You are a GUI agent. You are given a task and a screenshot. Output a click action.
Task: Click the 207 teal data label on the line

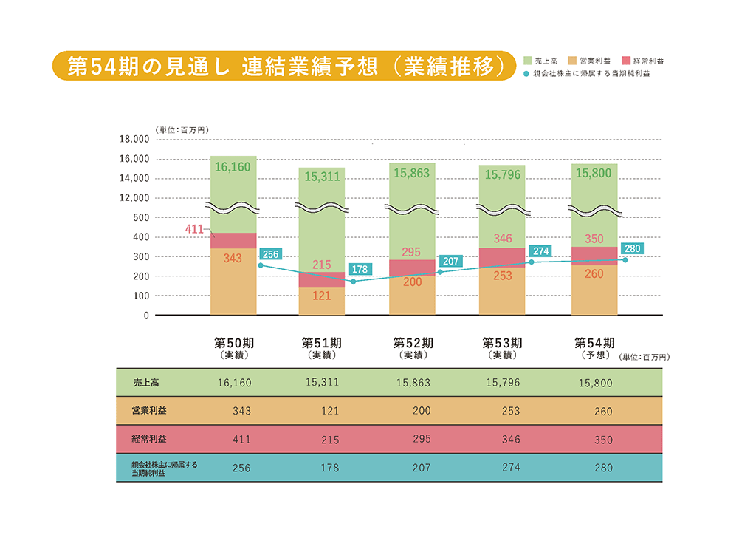coord(450,261)
